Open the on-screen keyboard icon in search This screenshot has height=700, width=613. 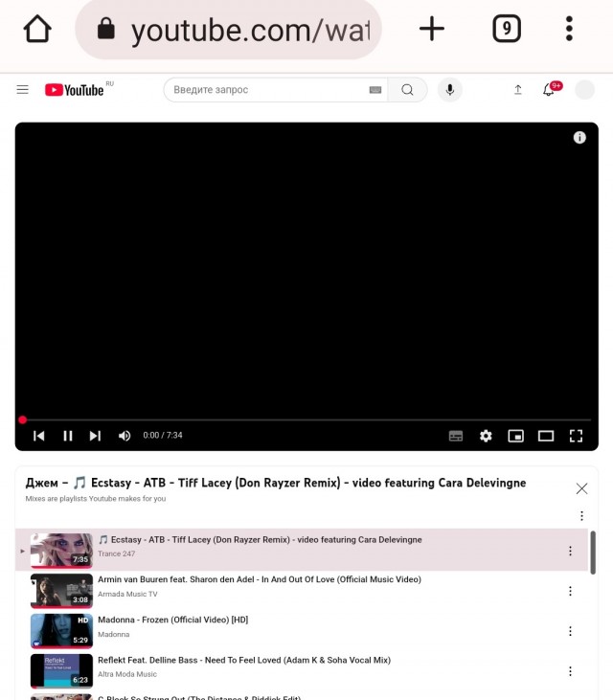(x=375, y=90)
